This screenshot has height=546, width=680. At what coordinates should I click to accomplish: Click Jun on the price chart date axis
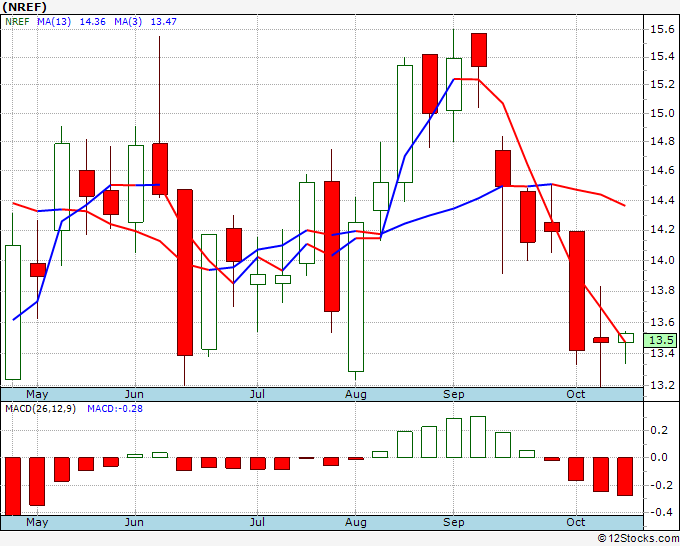tap(134, 394)
